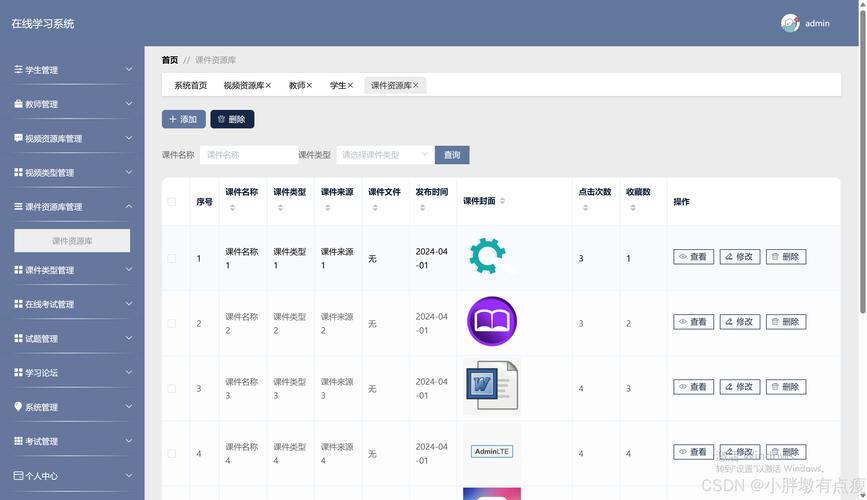867x500 pixels.
Task: Open the purple book cover thumbnail
Action: coord(492,321)
